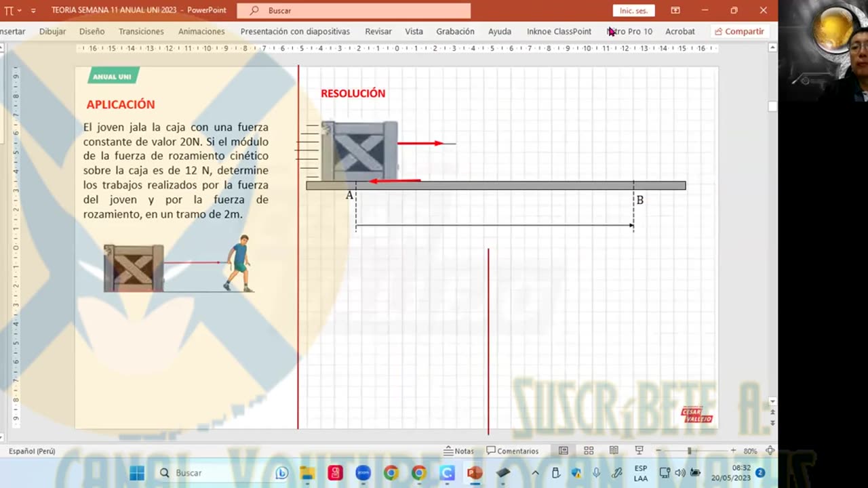Click the zoom out minus button

click(658, 451)
